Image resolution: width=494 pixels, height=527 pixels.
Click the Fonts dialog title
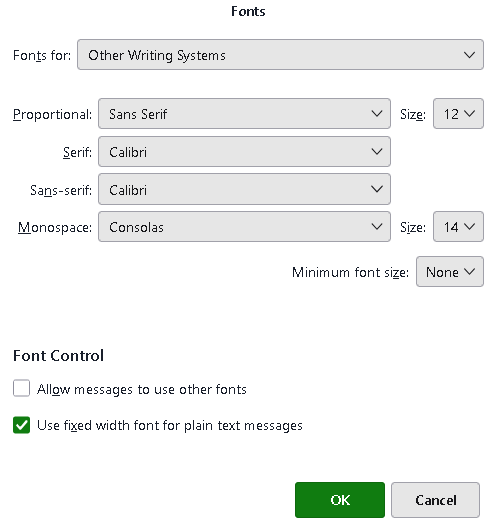pos(248,11)
